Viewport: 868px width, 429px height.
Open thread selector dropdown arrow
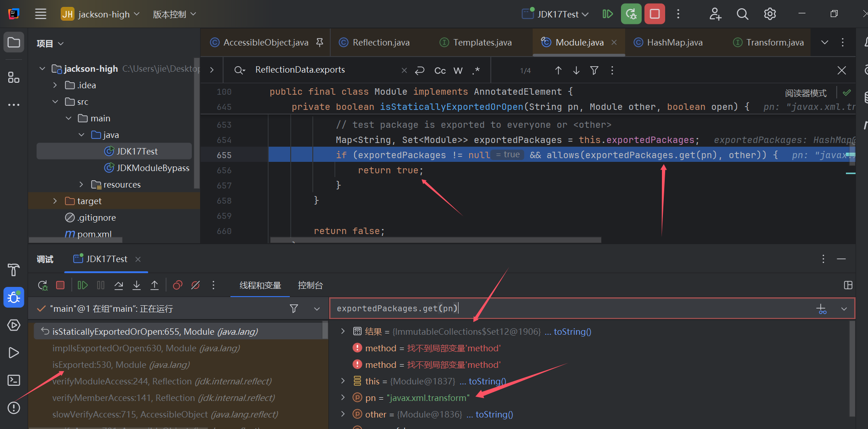316,309
